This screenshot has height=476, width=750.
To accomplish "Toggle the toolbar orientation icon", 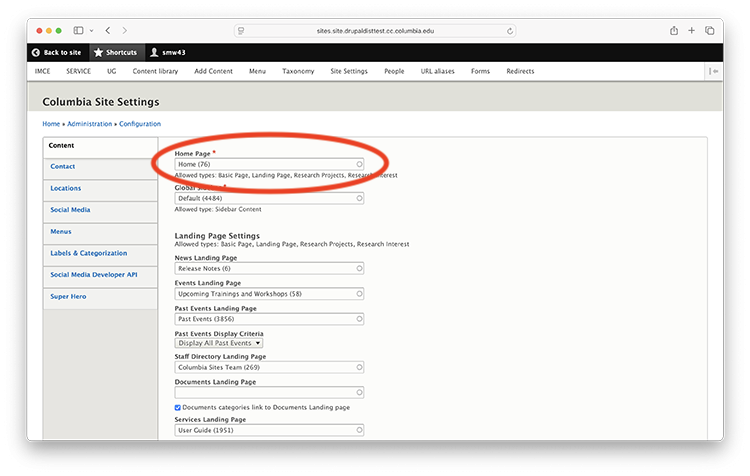I will 714,71.
